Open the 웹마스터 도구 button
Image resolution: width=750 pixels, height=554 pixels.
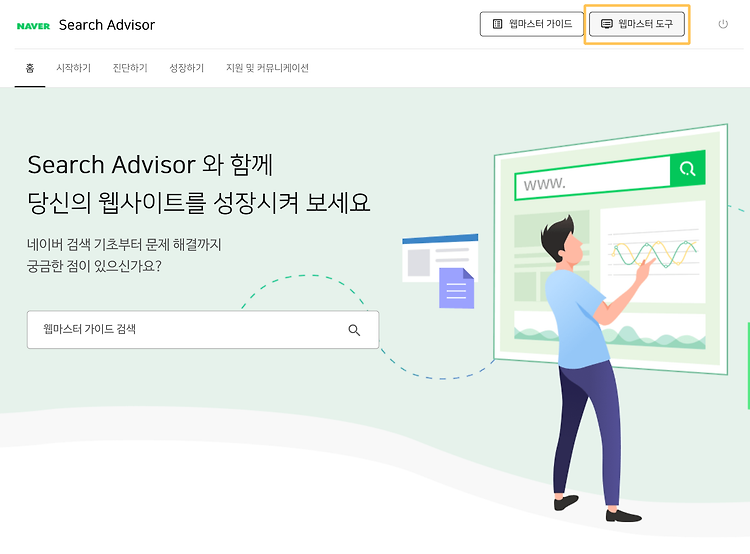click(637, 24)
